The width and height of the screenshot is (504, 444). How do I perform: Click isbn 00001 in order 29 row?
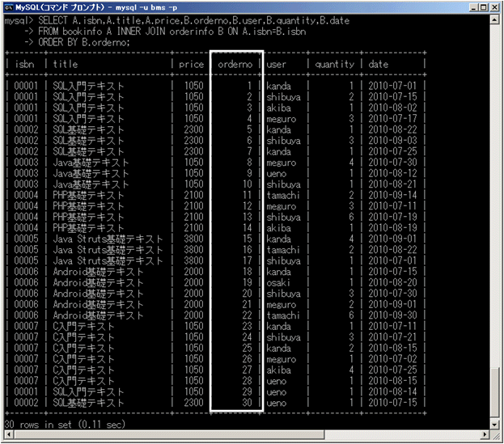(x=26, y=391)
